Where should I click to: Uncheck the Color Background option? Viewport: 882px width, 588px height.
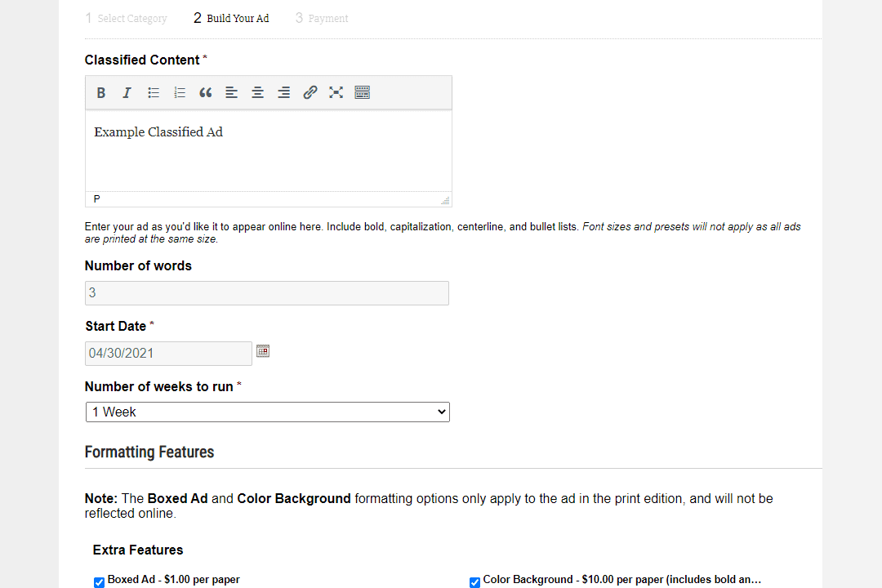(474, 582)
